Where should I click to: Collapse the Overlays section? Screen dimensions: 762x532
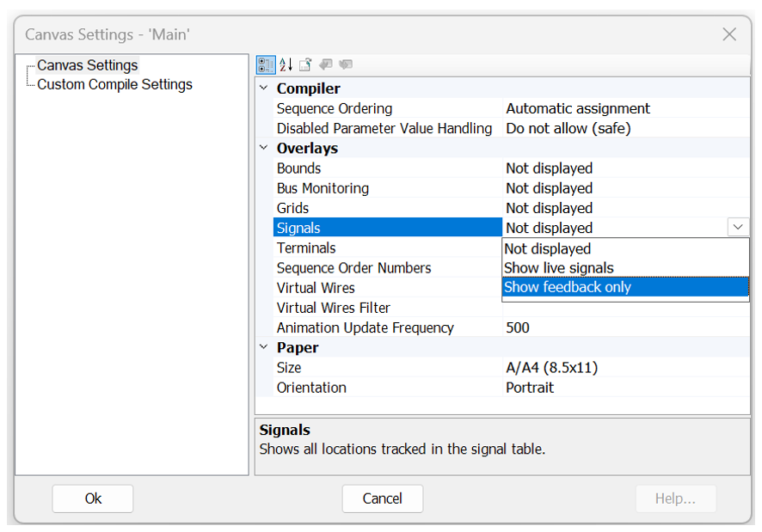coord(264,148)
